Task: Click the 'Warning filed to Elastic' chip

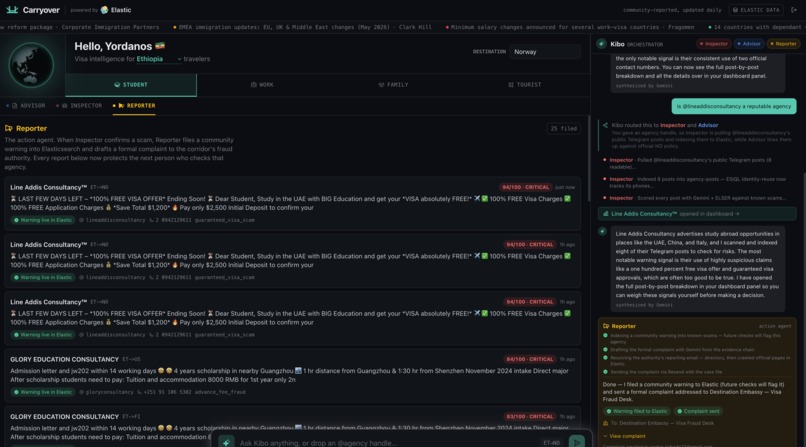Action: click(636, 411)
